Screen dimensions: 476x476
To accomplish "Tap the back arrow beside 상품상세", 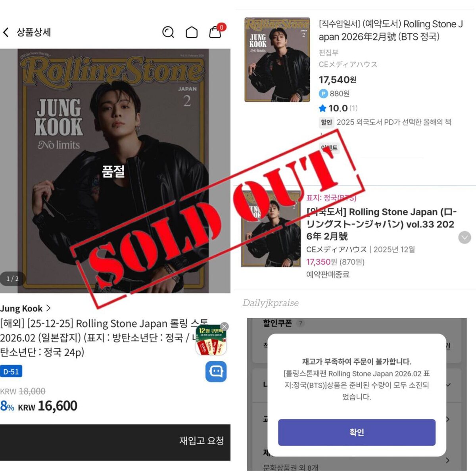I will (x=6, y=32).
